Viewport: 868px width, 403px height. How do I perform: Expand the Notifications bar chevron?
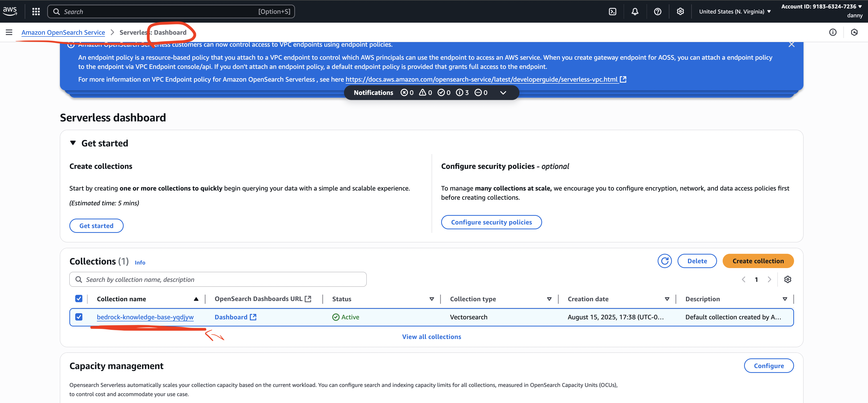[x=503, y=93]
